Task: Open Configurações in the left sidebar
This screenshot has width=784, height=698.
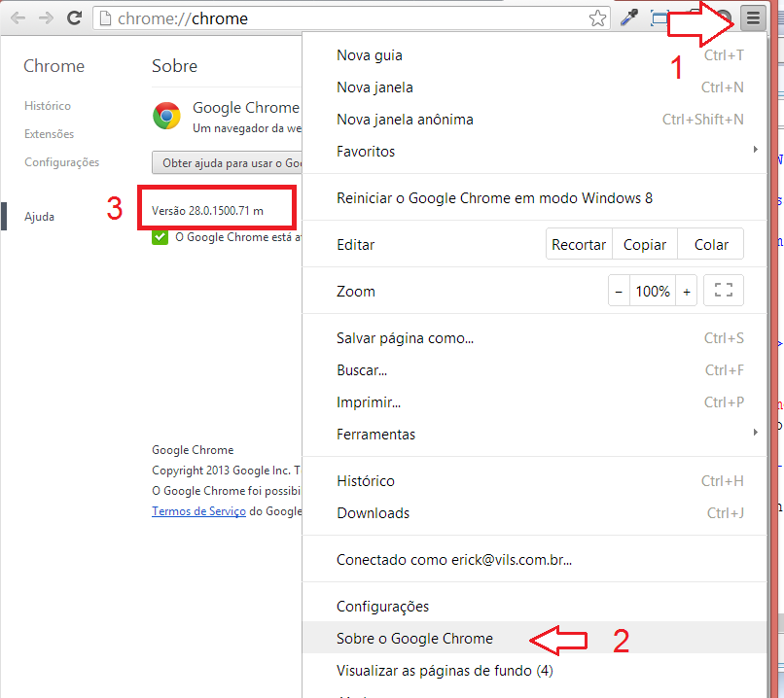Action: [x=62, y=162]
